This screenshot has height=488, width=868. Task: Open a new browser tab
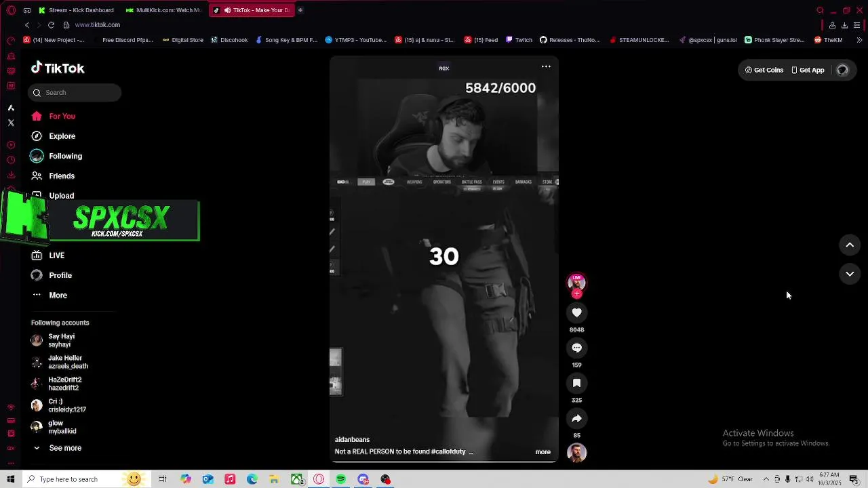pyautogui.click(x=300, y=10)
